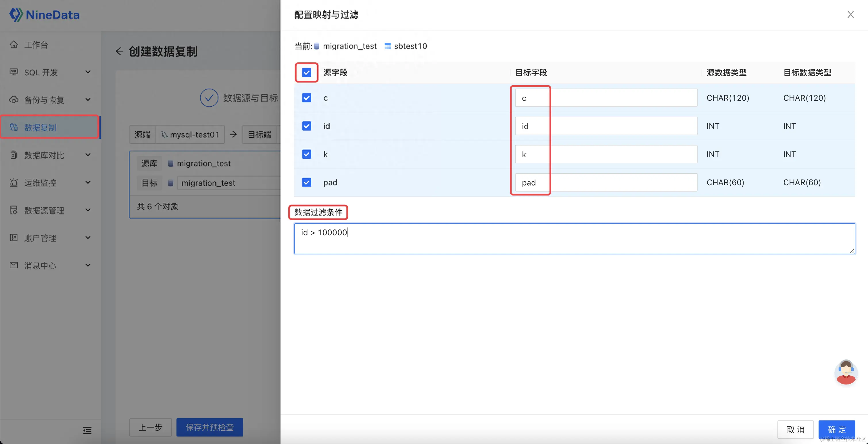Click the customer support avatar icon
The image size is (868, 444).
tap(846, 372)
